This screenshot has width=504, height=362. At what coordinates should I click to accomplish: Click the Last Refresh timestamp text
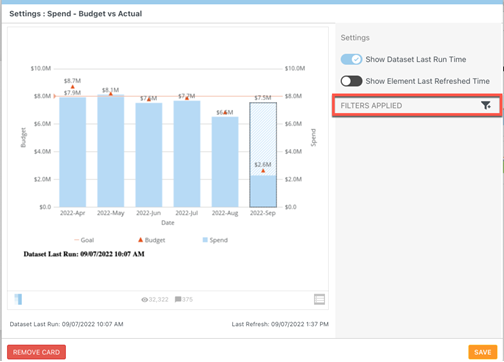coord(280,324)
